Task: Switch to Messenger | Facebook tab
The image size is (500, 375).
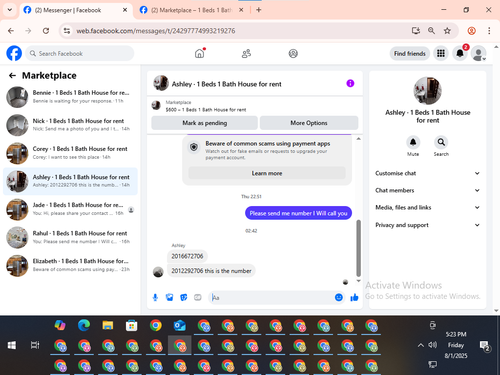Action: coord(76,10)
